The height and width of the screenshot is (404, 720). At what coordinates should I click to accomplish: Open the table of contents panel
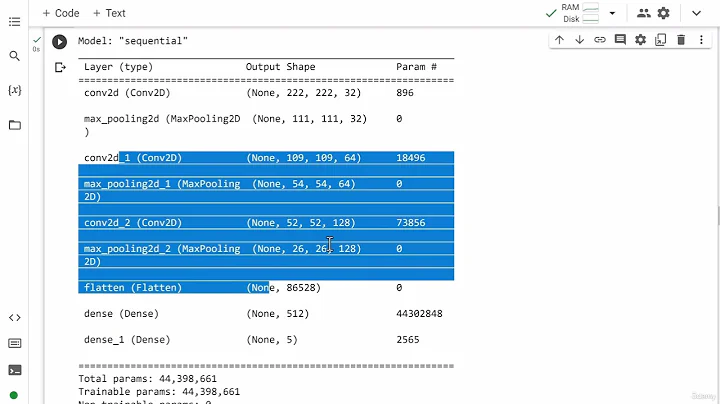(15, 22)
